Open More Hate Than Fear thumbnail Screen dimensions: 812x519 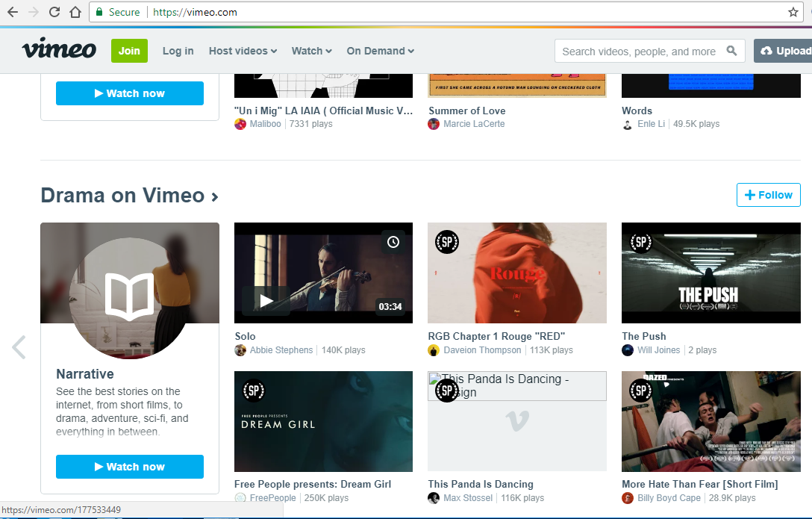pyautogui.click(x=711, y=421)
